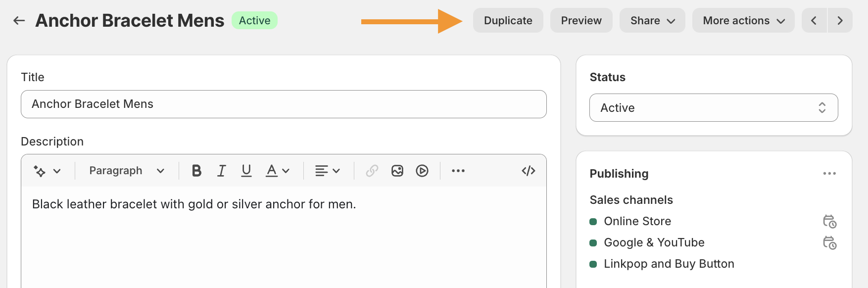Go to the next product
The height and width of the screenshot is (288, 868).
840,20
